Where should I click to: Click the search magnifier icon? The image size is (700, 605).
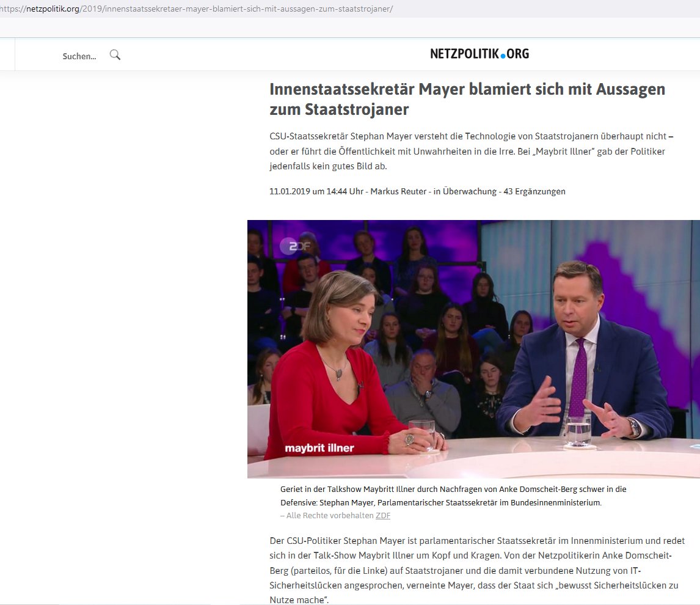click(x=115, y=55)
